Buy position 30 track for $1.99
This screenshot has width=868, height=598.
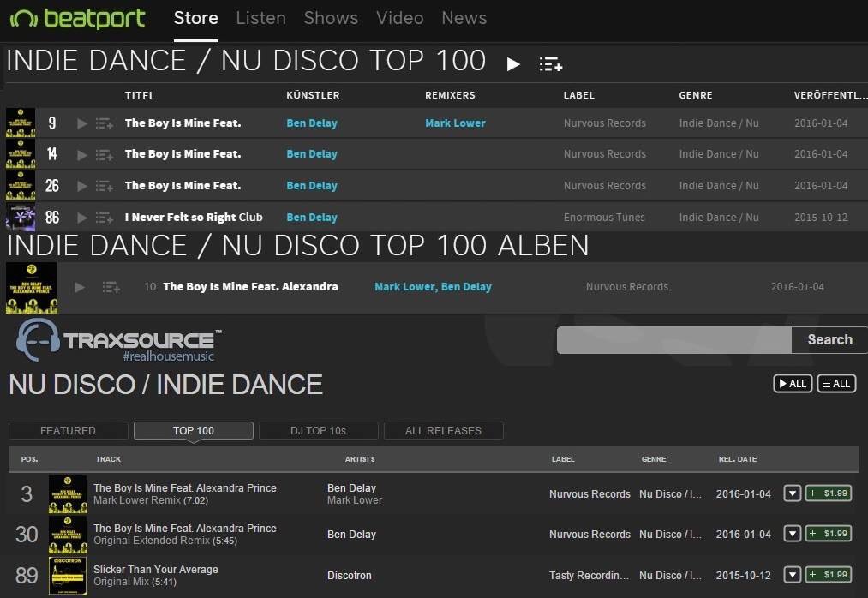(828, 534)
